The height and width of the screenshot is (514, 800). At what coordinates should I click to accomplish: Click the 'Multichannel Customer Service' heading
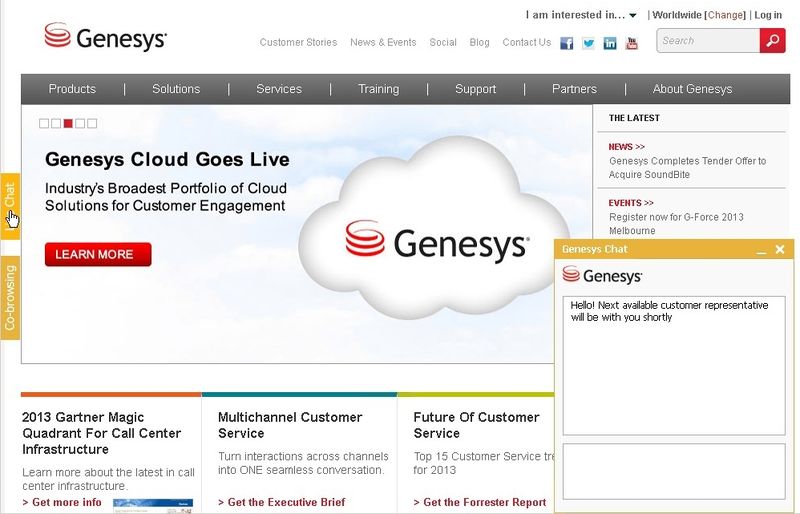(x=290, y=425)
